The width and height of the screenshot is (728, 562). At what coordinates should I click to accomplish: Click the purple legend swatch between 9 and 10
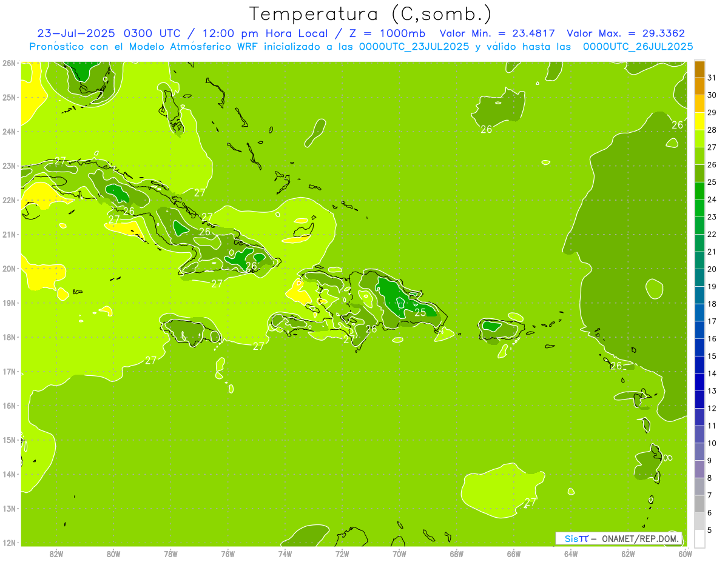(699, 452)
